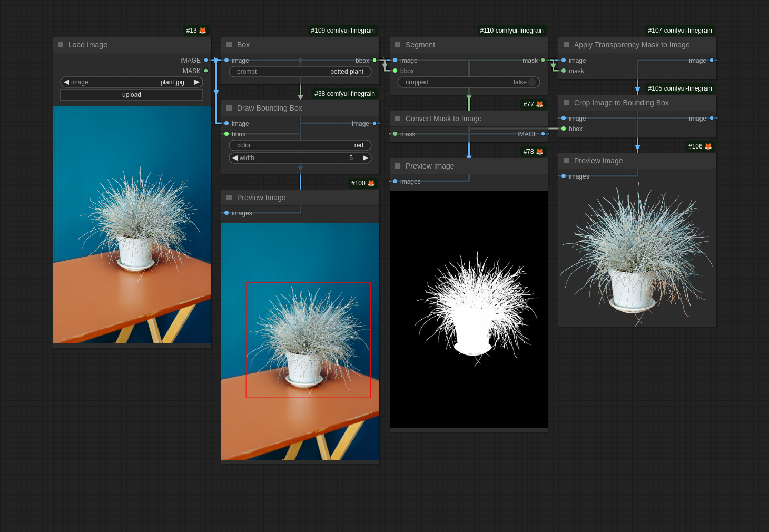Viewport: 769px width, 532px height.
Task: Select previous image with left arrow in Load Image
Action: click(x=66, y=82)
